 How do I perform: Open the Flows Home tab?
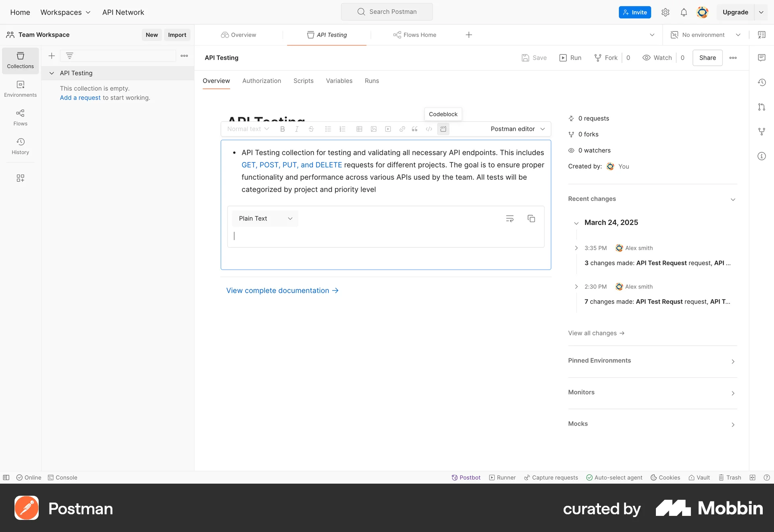414,35
